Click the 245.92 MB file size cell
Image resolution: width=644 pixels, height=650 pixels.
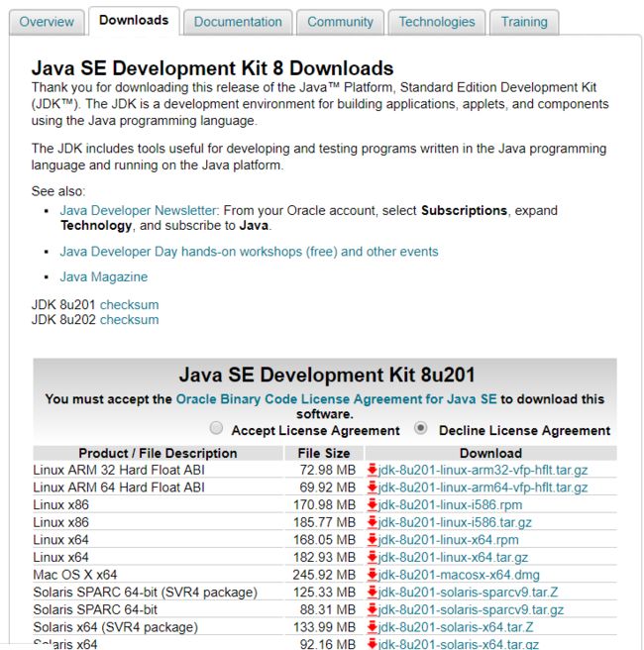pos(324,575)
